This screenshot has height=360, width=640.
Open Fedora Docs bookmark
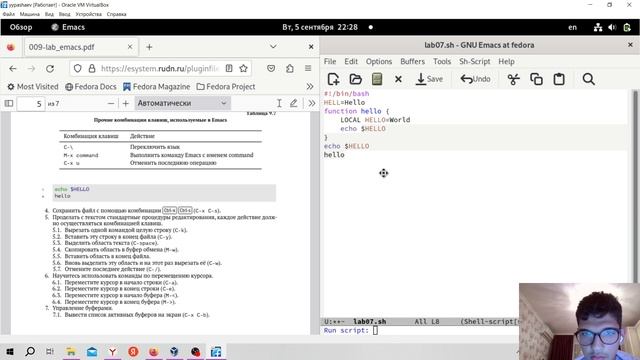coord(91,87)
